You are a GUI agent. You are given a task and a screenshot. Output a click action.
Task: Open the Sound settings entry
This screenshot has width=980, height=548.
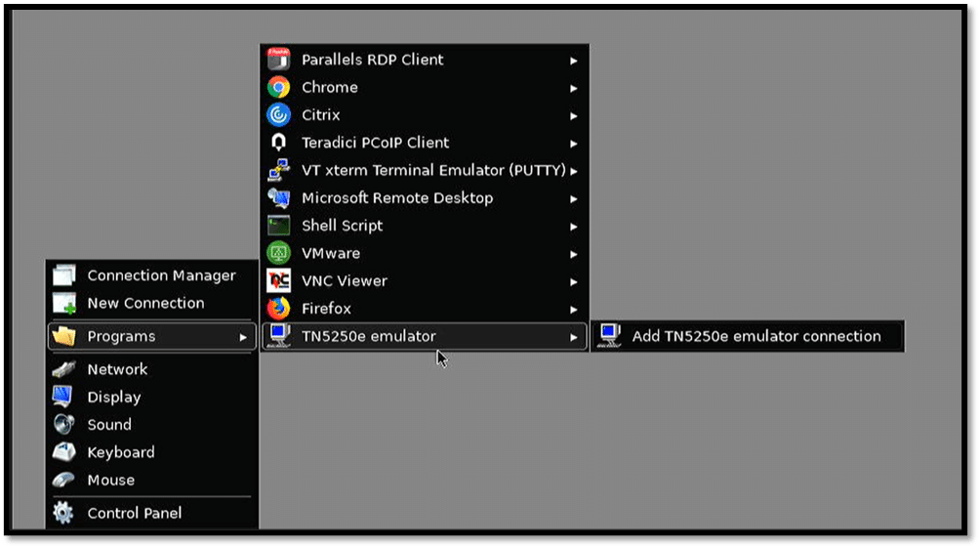[x=152, y=424]
